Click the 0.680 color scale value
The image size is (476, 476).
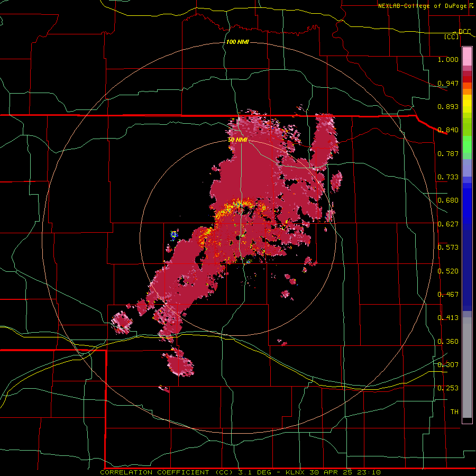click(448, 200)
